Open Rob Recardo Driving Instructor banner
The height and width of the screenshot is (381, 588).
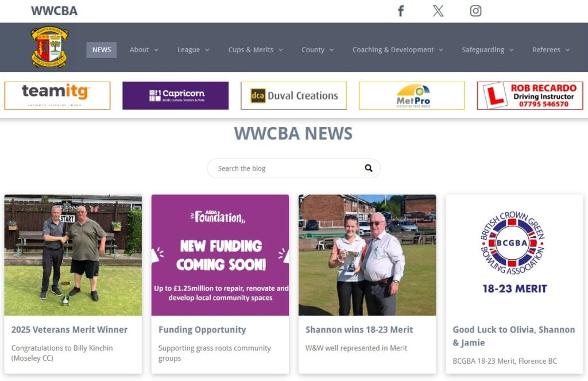tap(530, 96)
